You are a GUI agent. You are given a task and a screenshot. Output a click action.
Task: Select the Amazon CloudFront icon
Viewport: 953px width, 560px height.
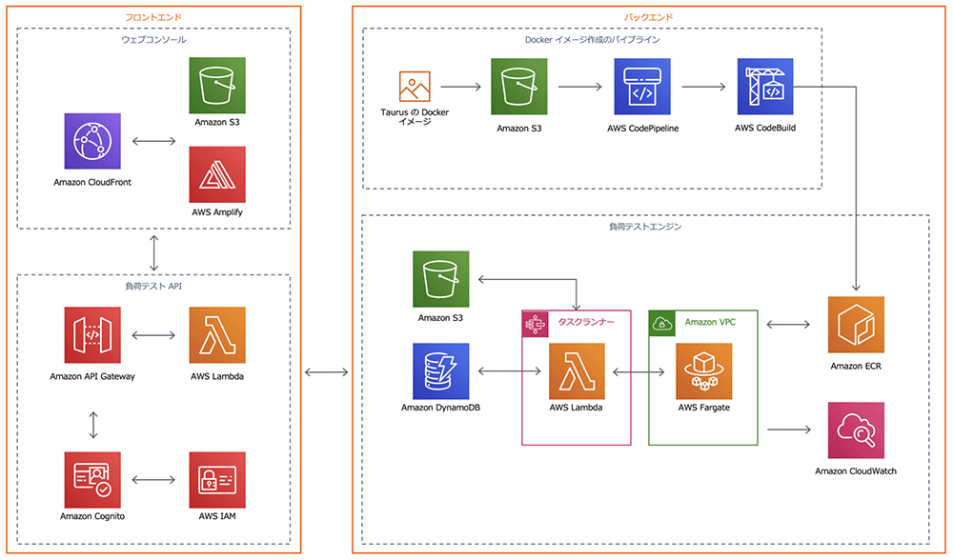(91, 138)
